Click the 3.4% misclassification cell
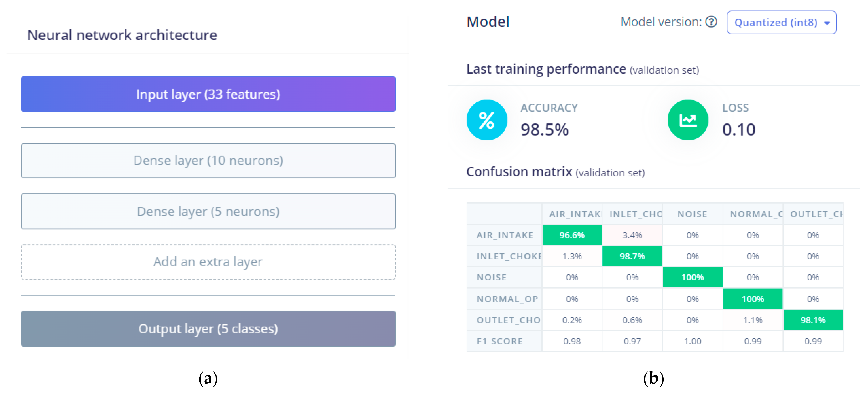The height and width of the screenshot is (393, 868). click(632, 235)
